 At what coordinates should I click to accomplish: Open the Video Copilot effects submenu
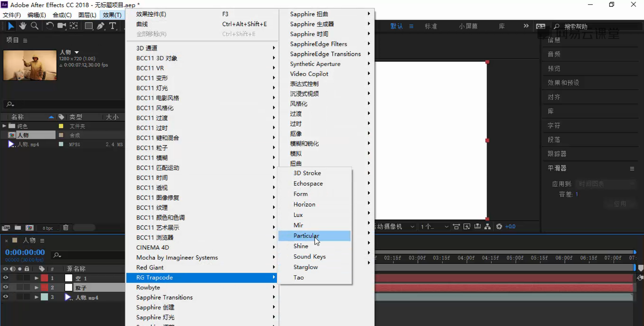point(327,74)
